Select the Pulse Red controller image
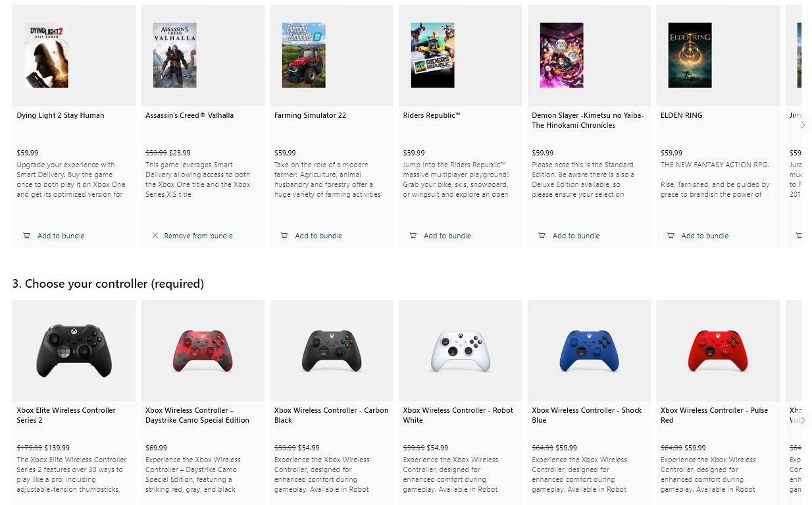This screenshot has width=812, height=505. (718, 351)
